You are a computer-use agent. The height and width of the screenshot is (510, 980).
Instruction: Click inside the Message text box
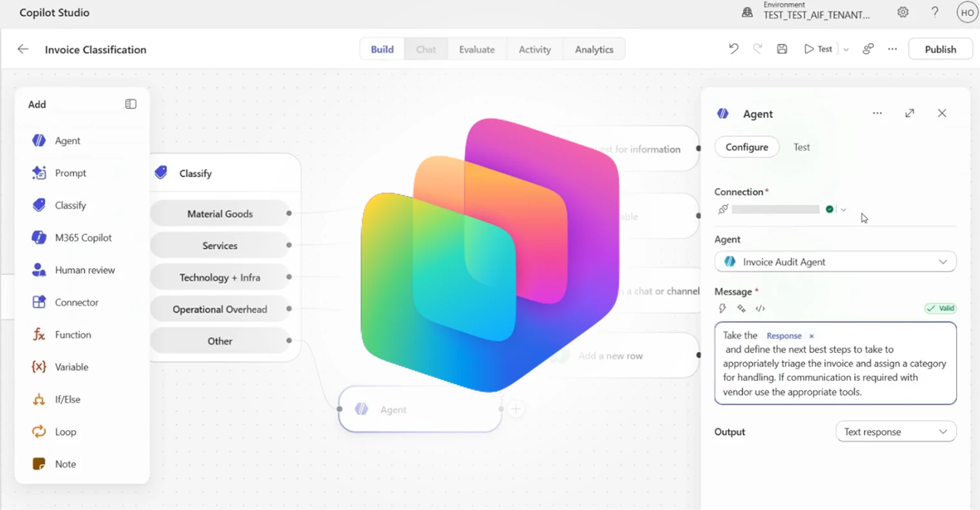click(x=835, y=363)
